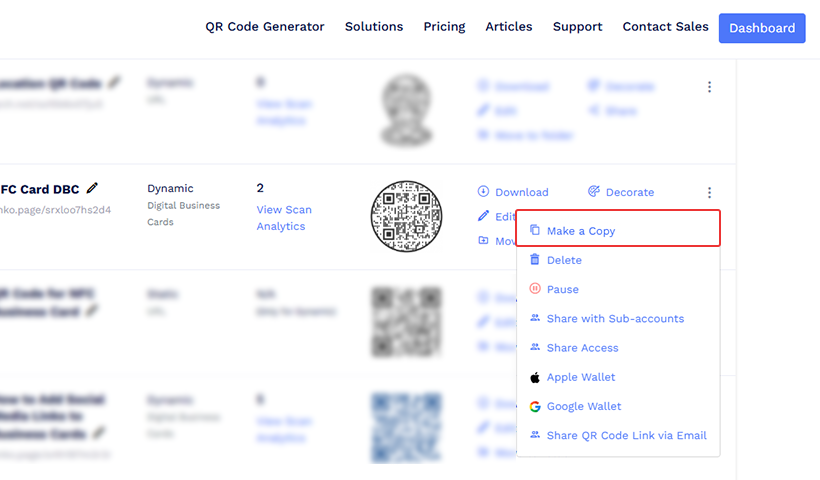Click the Edit pencil icon in actions
The width and height of the screenshot is (820, 480).
click(x=483, y=216)
